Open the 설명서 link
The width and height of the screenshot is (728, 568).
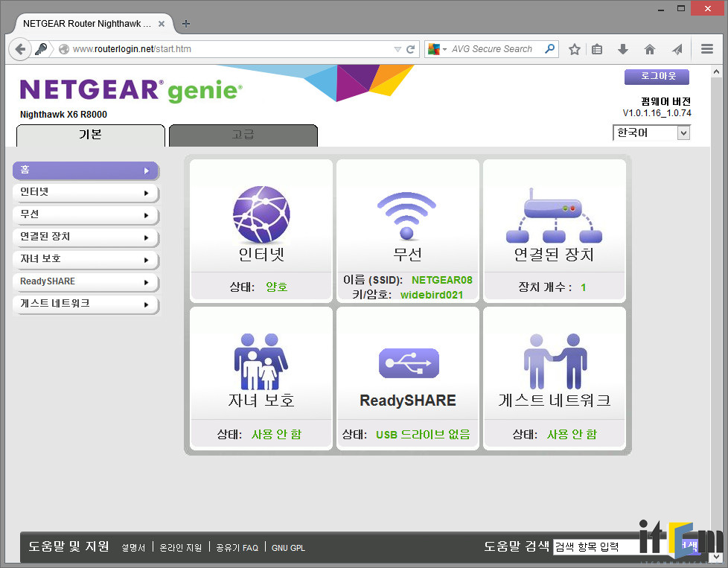click(133, 548)
